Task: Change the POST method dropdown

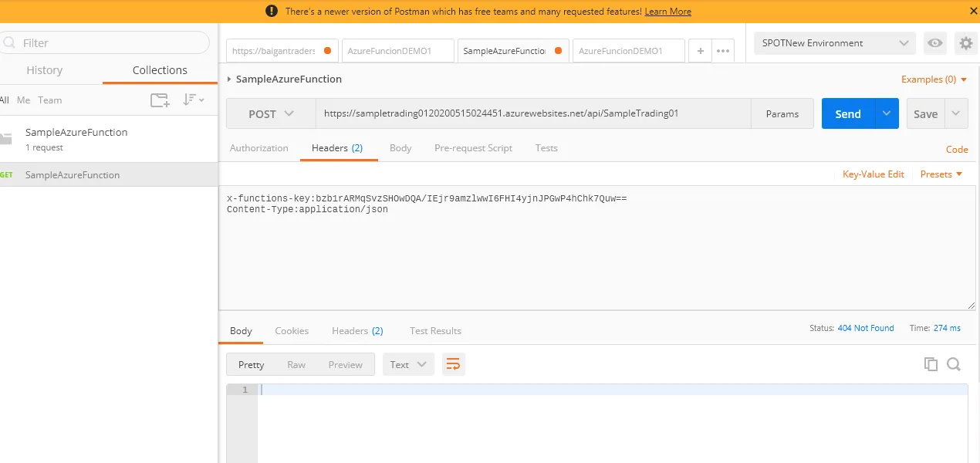Action: [x=271, y=113]
